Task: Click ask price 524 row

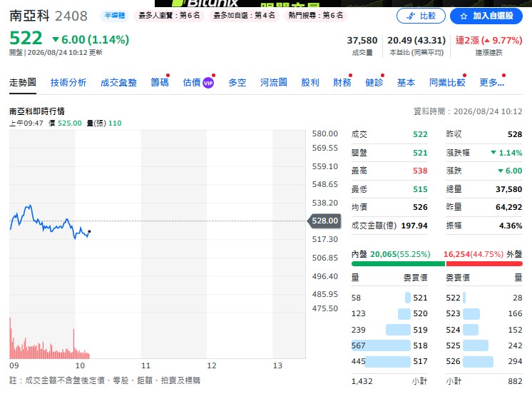Action: (x=484, y=330)
